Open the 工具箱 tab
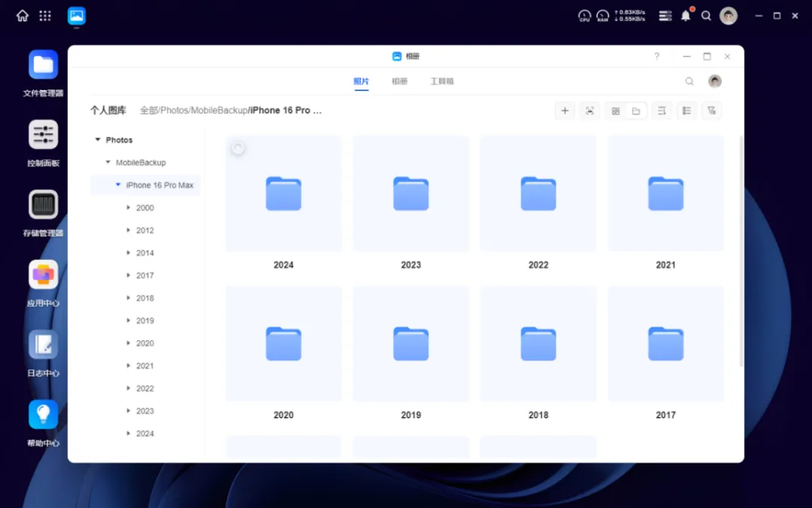This screenshot has height=508, width=812. [x=441, y=81]
